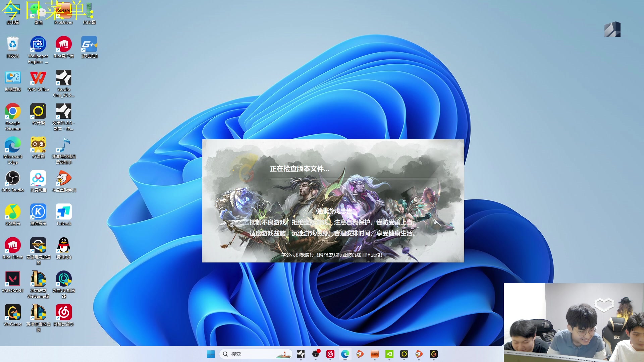Open NetEase Cloud Music taskbar icon

click(x=330, y=354)
